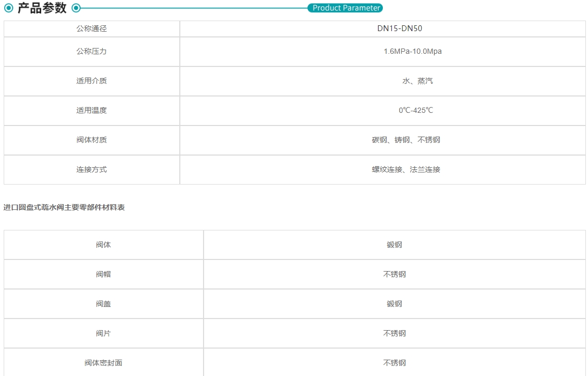Select the 螺纹连接、法兰连接 value
This screenshot has height=376, width=588.
[x=406, y=169]
